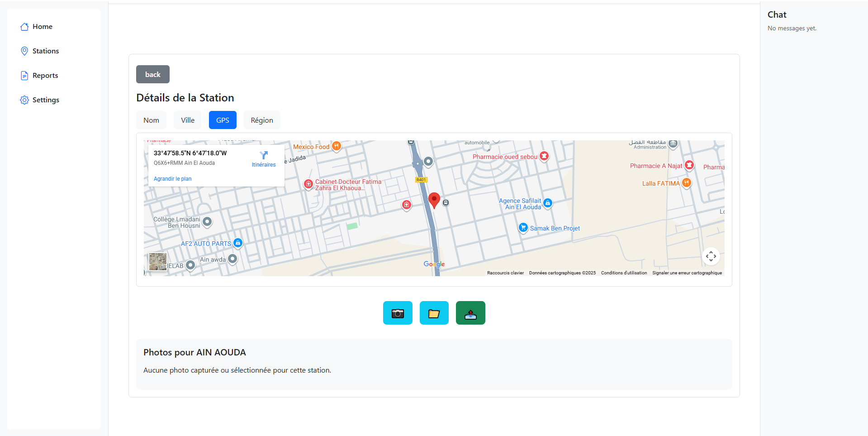
Task: Open the Home section in the sidebar
Action: click(42, 26)
